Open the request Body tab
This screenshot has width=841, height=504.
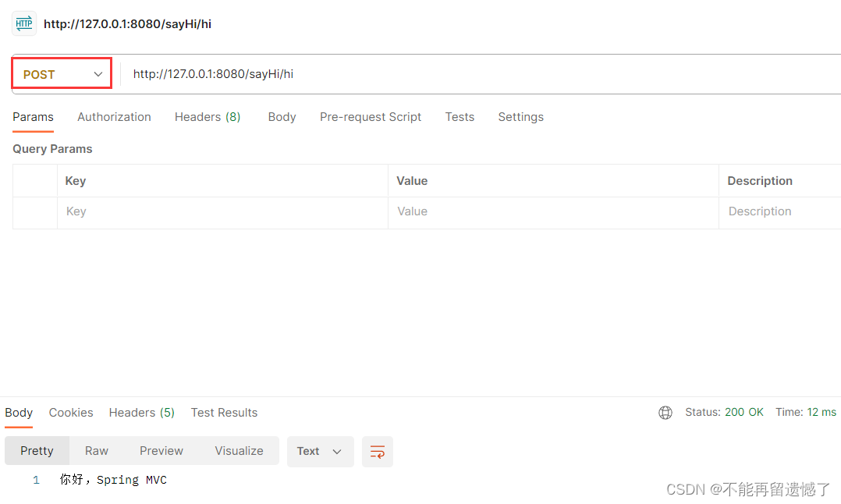tap(282, 117)
